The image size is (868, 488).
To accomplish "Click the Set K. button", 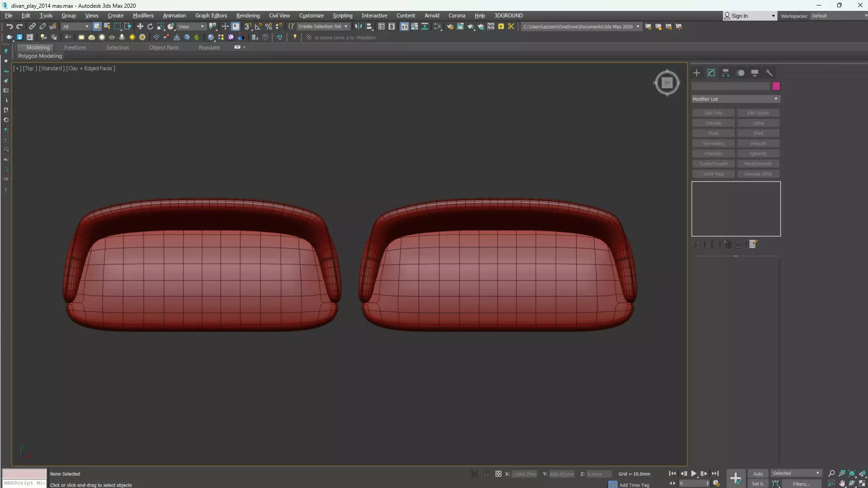I will 758,483.
